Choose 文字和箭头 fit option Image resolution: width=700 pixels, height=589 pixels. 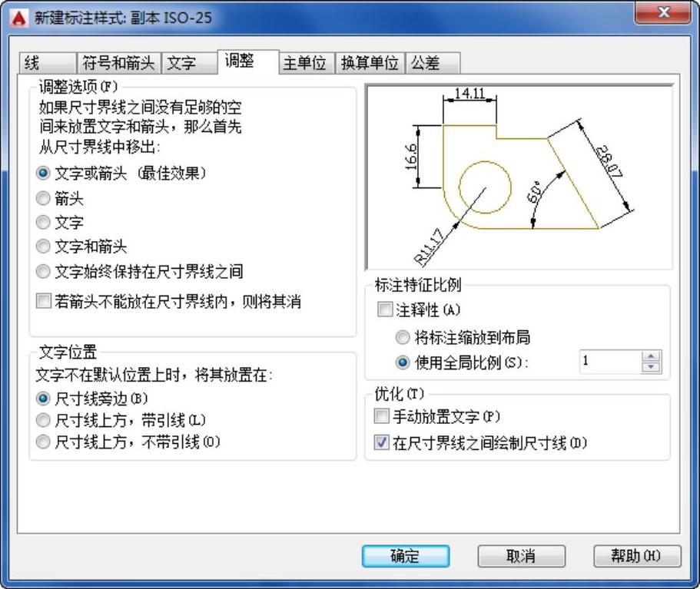[x=43, y=247]
